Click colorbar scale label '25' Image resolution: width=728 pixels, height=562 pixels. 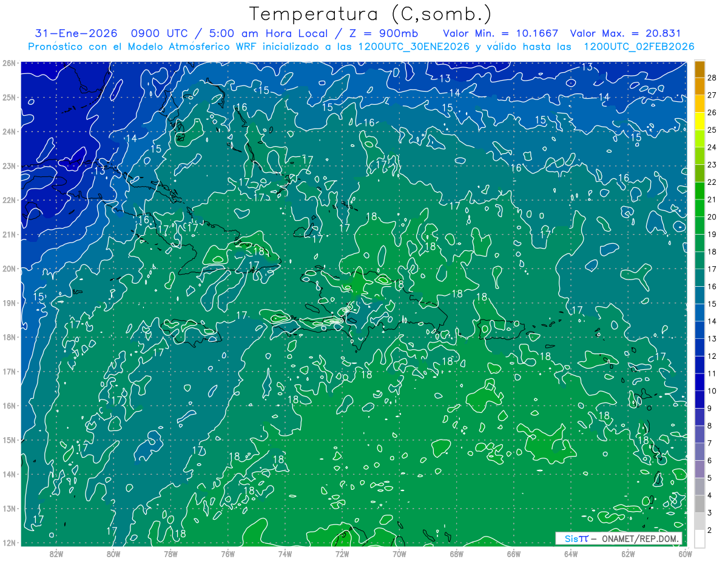pyautogui.click(x=712, y=130)
